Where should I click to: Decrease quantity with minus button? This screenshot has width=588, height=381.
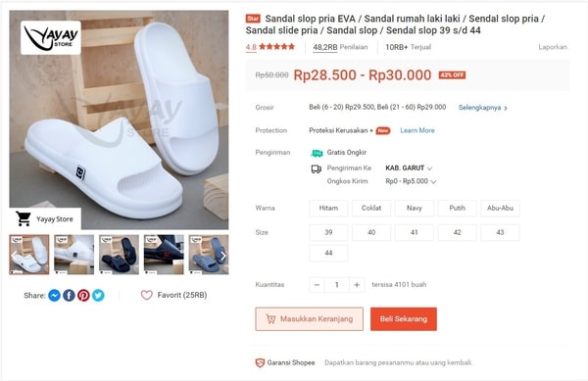[x=317, y=285]
